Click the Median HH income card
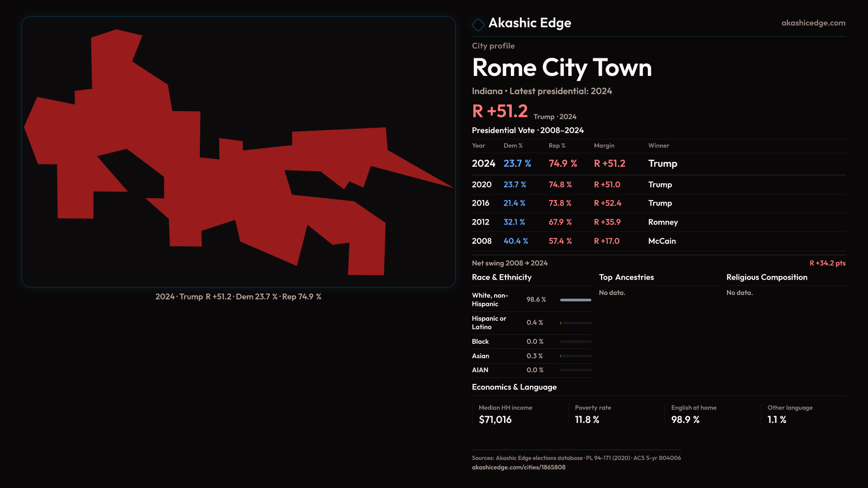This screenshot has width=868, height=488. click(x=505, y=414)
